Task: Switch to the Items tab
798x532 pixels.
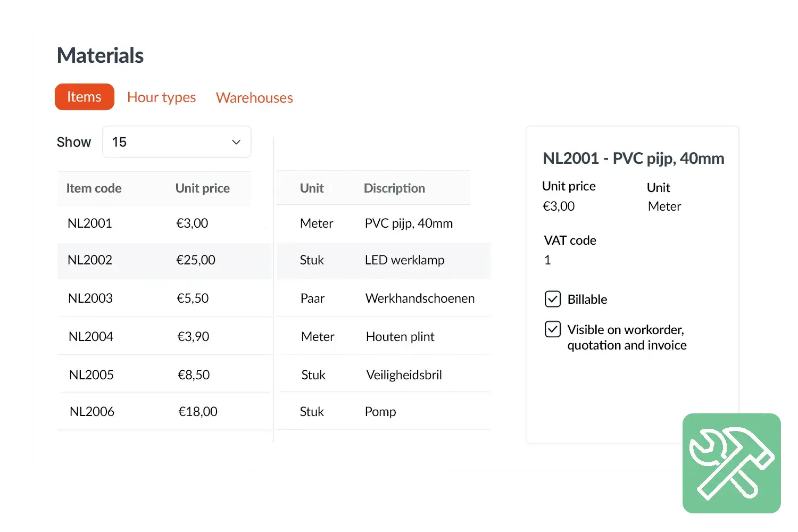Action: 84,97
